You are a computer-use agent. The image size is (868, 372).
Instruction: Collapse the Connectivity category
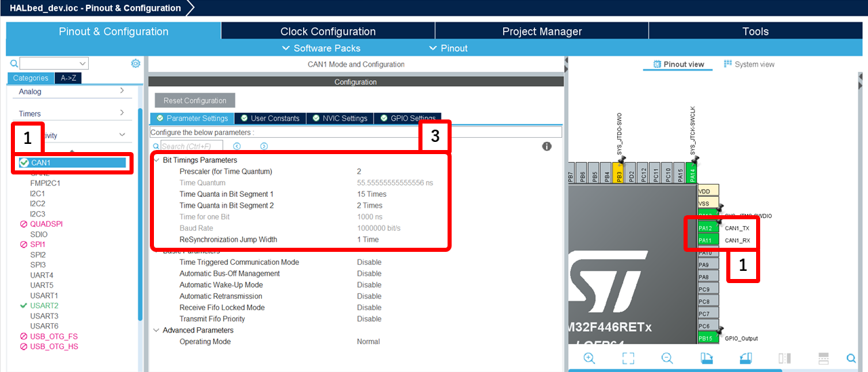coord(122,134)
